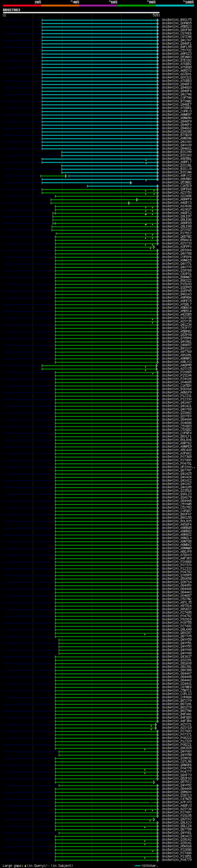Select the UniRef100_A9RFL7 label
The image size is (197, 868).
tap(177, 162)
